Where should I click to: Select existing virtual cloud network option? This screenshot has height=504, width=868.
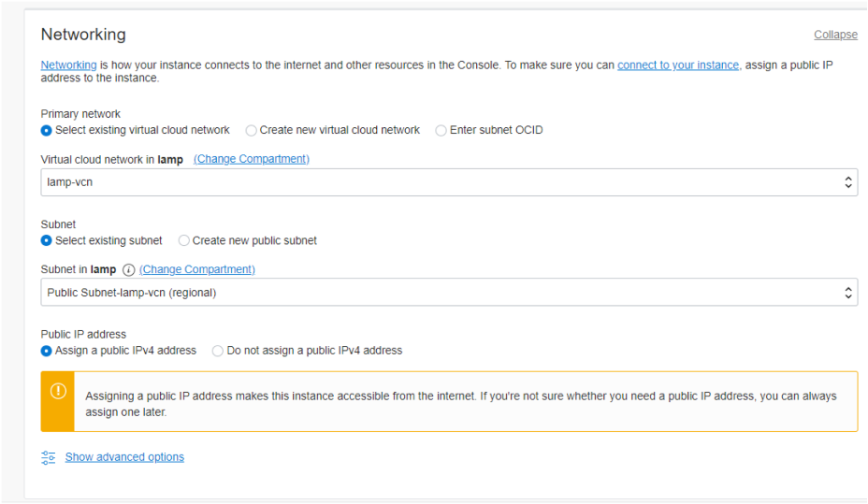[47, 131]
